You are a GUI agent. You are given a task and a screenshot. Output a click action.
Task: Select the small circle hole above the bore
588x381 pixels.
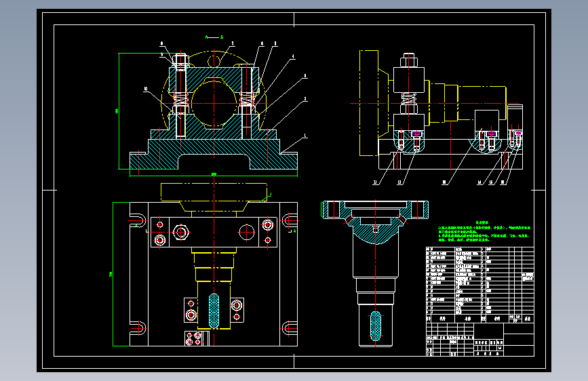214,60
